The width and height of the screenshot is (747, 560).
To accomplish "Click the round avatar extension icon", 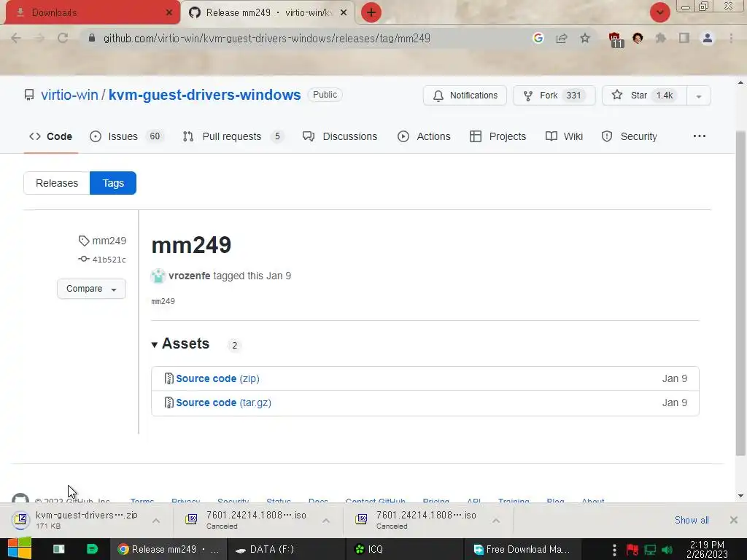I will coord(638,38).
